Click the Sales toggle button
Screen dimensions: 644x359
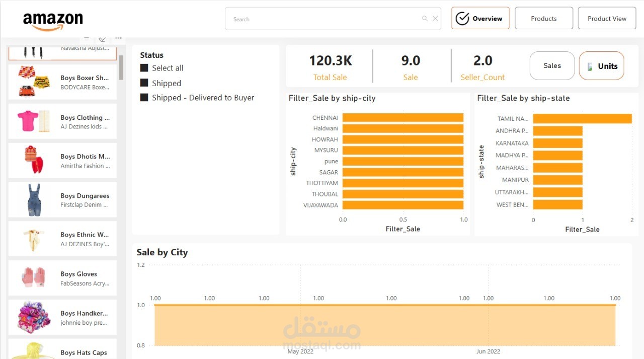(x=551, y=65)
